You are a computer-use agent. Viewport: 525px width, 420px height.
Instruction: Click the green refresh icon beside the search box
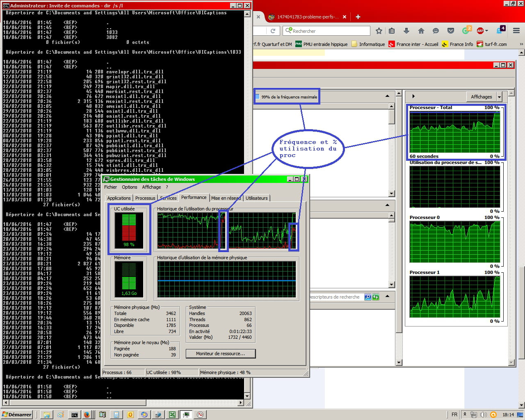click(x=375, y=297)
